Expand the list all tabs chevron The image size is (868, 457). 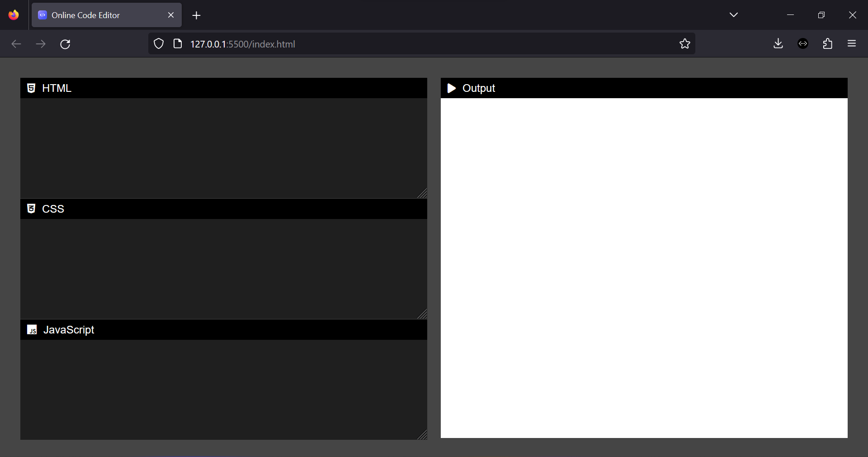coord(734,14)
